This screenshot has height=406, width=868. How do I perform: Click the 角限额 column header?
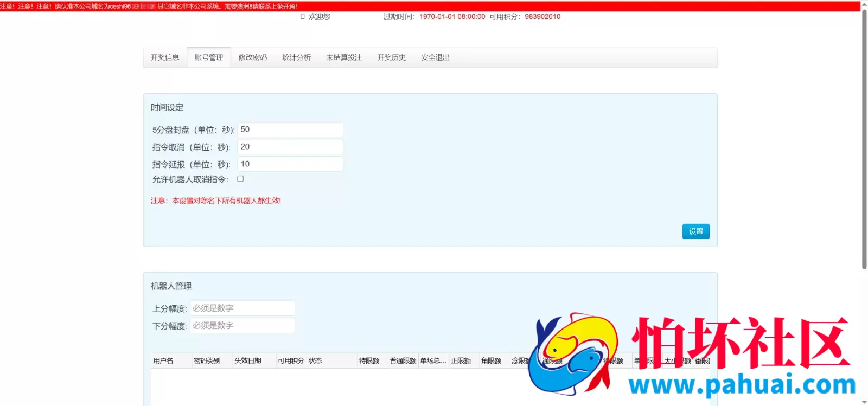coord(495,361)
